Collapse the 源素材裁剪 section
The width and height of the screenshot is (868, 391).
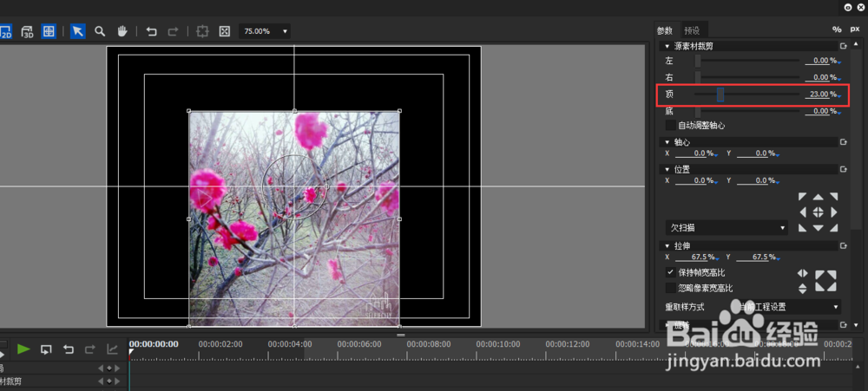click(667, 47)
